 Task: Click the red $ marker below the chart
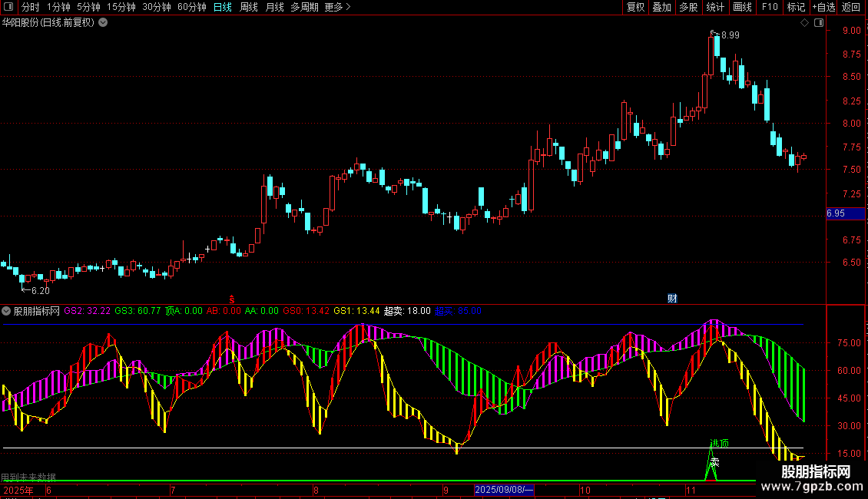tap(231, 298)
